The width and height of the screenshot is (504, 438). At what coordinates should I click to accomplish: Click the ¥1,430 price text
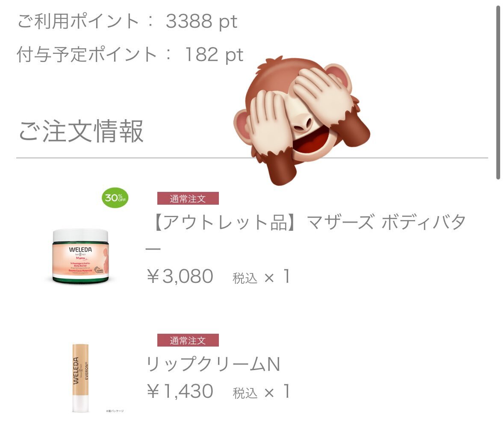(180, 391)
